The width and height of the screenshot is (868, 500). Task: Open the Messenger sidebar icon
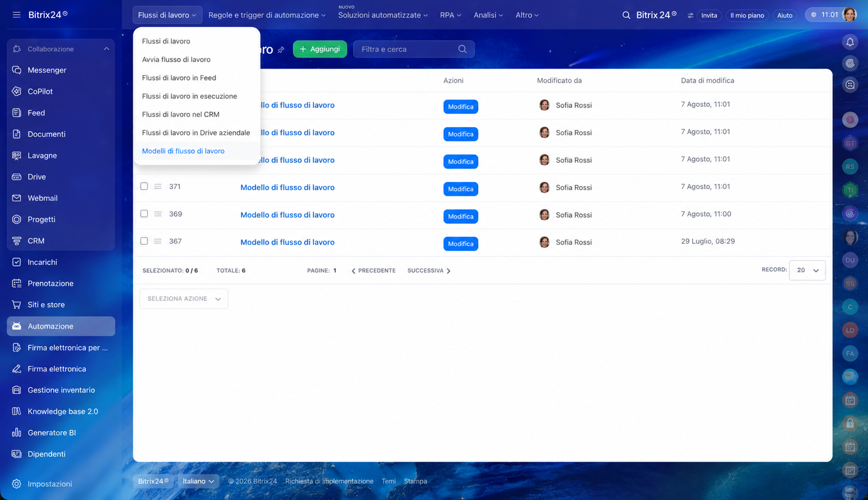(x=17, y=70)
